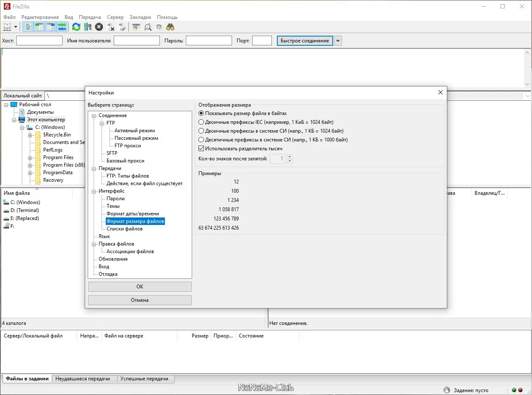Open the Site Manager icon
Viewport: 532px width, 395px height.
point(8,27)
